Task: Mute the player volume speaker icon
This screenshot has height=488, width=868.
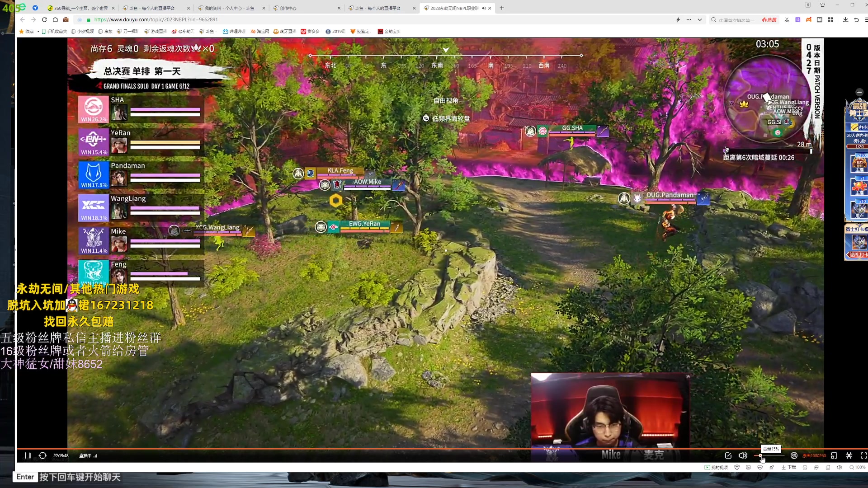Action: 743,455
